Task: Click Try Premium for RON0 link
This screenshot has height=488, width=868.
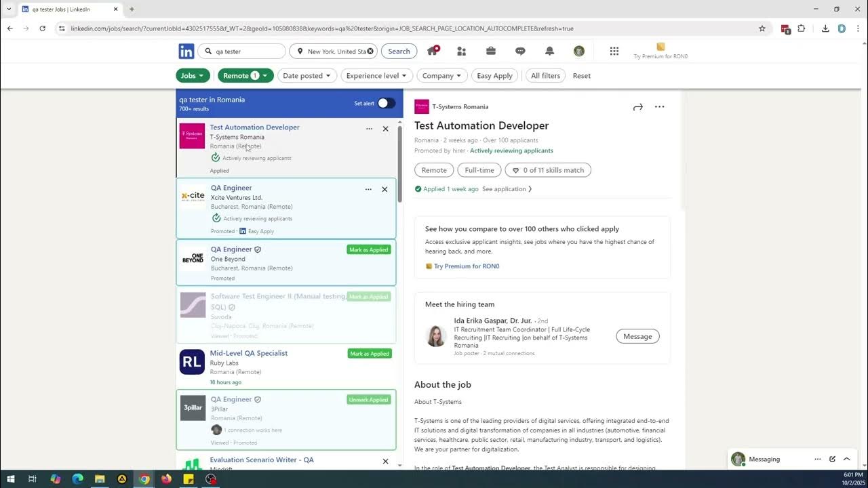Action: coord(467,266)
